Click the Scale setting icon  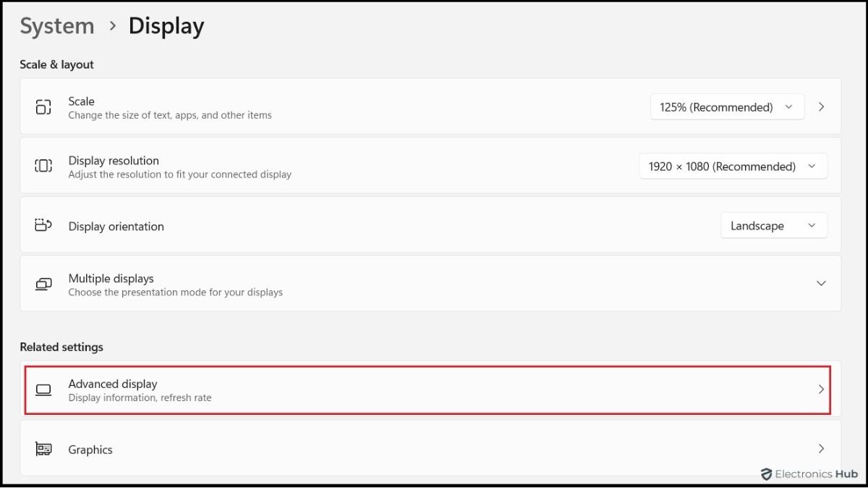click(x=43, y=107)
